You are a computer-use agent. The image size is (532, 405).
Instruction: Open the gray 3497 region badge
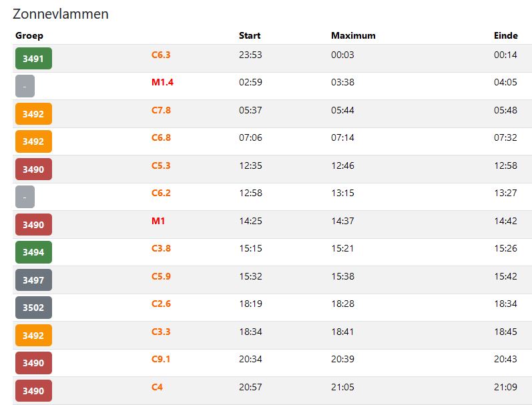[x=33, y=280]
